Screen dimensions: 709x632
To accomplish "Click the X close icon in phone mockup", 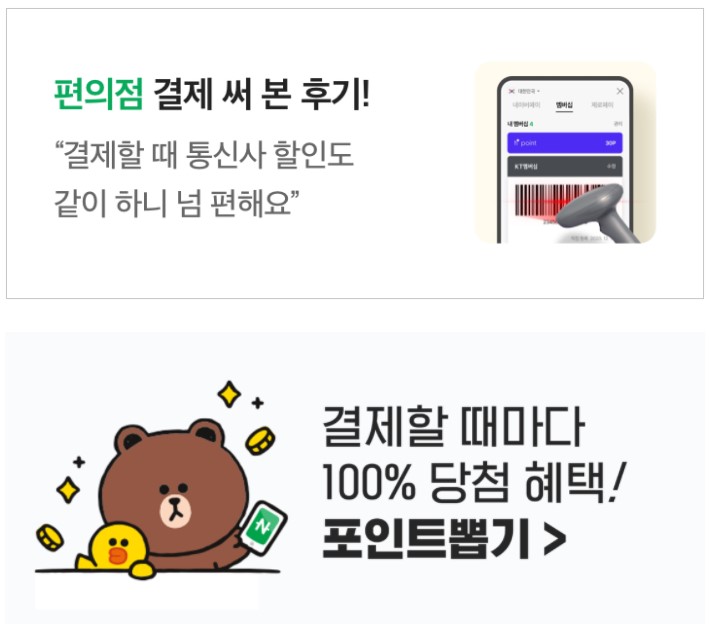I will 619,91.
